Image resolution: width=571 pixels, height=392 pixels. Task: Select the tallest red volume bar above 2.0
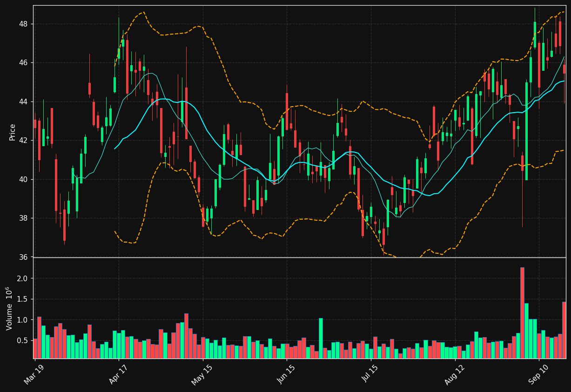(522, 313)
